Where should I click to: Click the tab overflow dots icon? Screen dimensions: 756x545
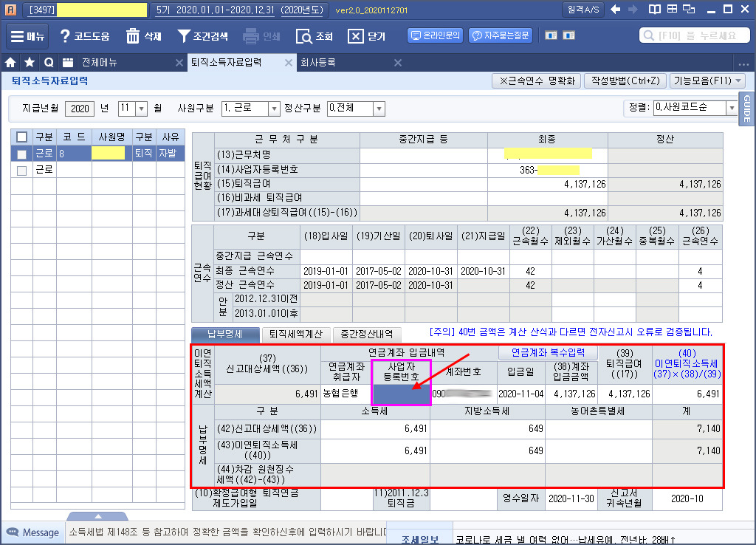(x=743, y=64)
